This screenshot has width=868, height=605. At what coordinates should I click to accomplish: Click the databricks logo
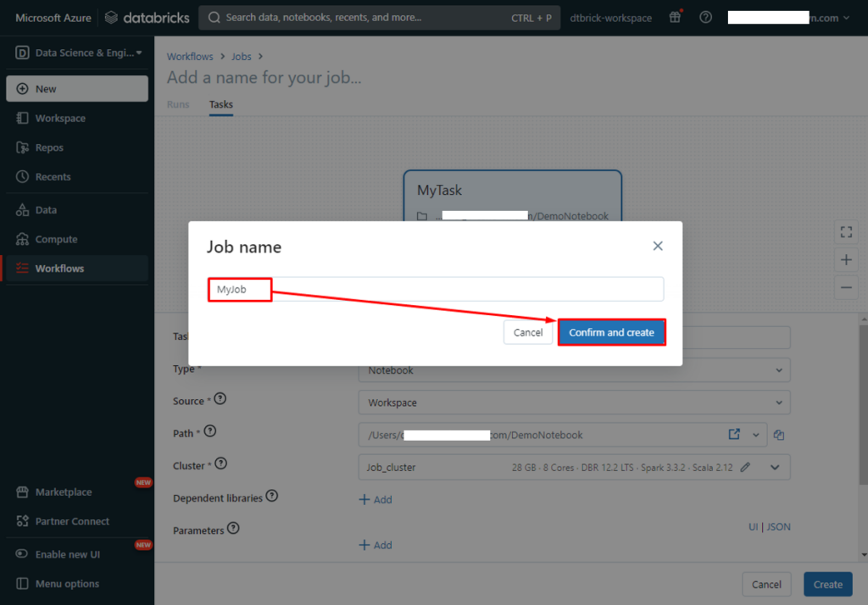[x=147, y=18]
